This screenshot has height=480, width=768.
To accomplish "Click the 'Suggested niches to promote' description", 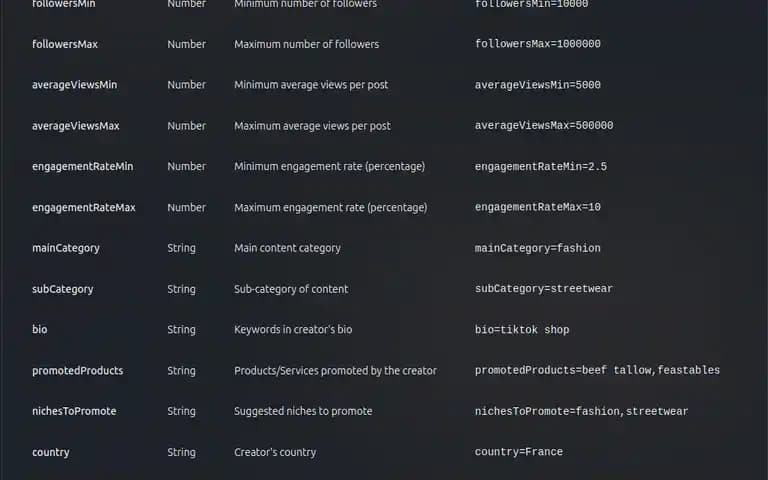I will tap(303, 411).
